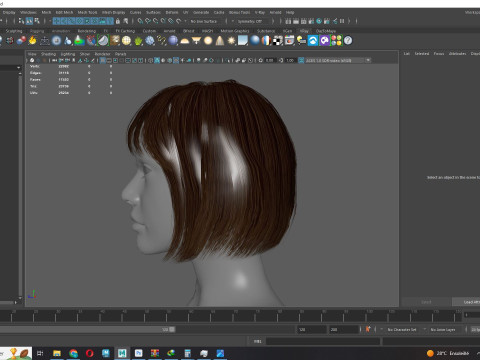This screenshot has height=360, width=480.
Task: Click the glowing sphere light shelf icon
Action: point(208,41)
